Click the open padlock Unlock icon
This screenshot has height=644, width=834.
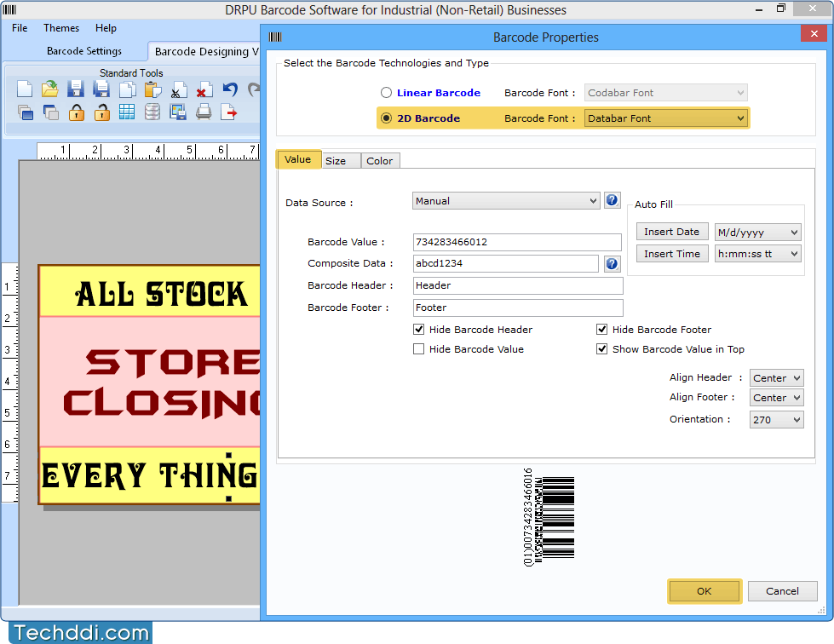click(x=101, y=112)
